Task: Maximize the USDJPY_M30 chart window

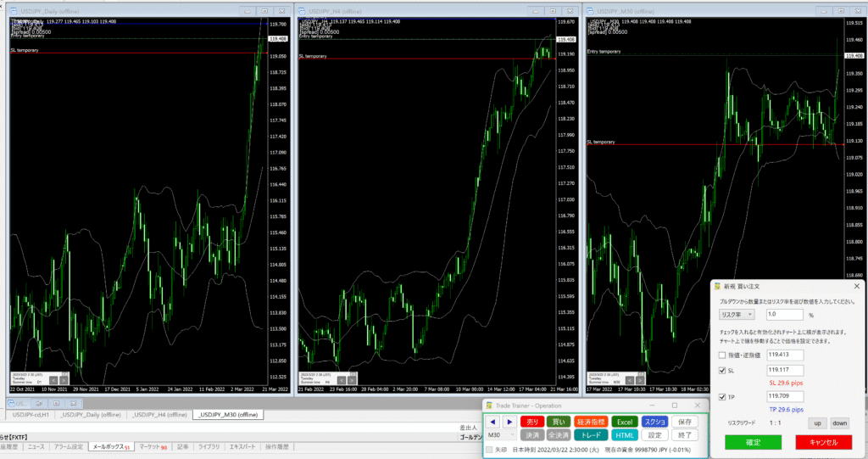Action: pos(841,11)
